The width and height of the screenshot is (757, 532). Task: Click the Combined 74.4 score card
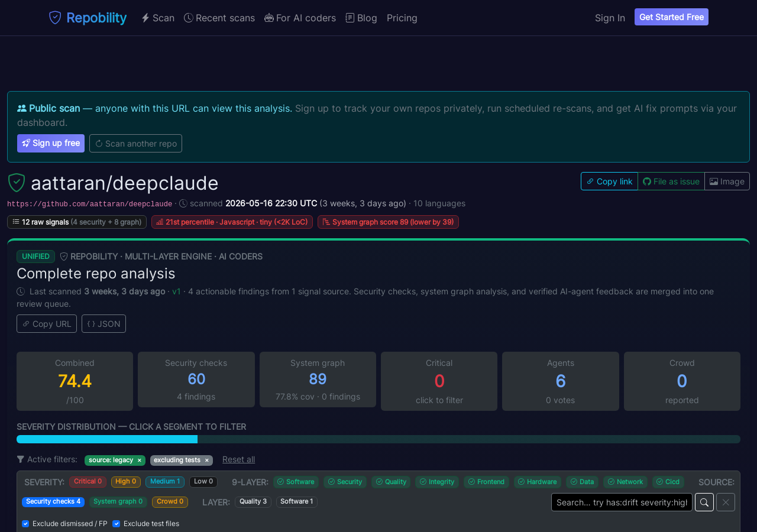coord(75,381)
